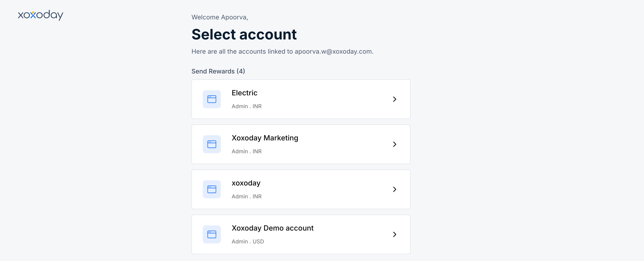Click the Select account heading
Image resolution: width=644 pixels, height=261 pixels.
point(244,34)
